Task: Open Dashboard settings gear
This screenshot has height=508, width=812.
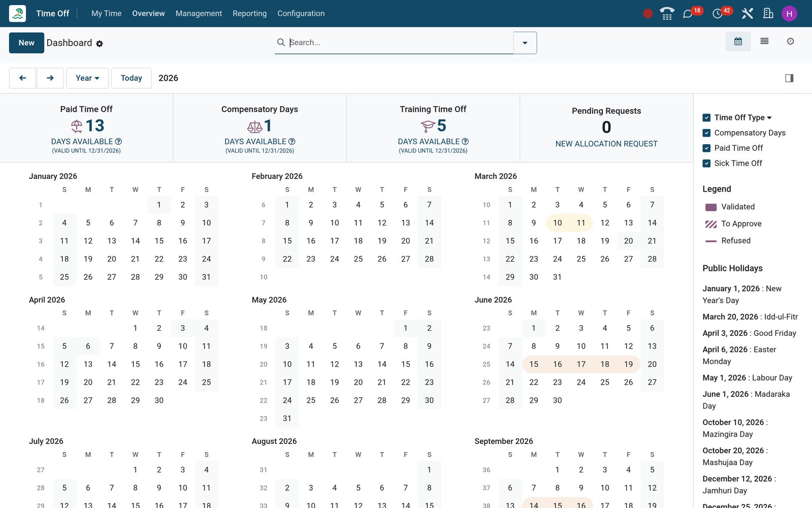Action: pos(99,44)
